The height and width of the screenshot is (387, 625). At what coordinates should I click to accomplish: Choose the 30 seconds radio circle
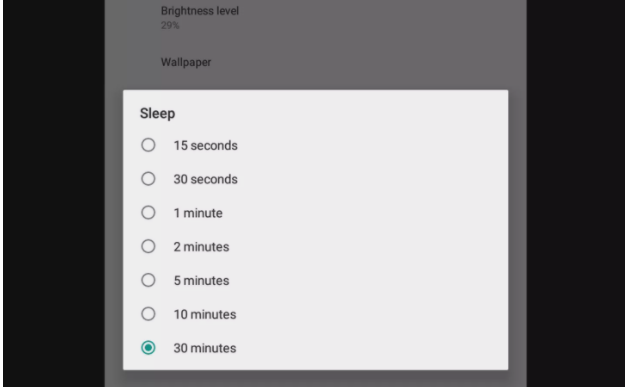tap(148, 179)
